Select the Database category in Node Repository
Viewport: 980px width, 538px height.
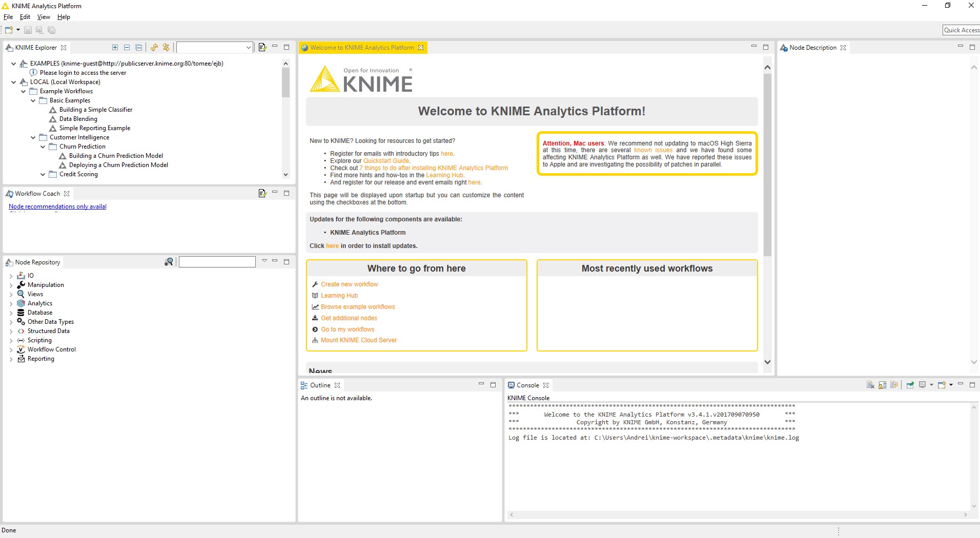pos(40,313)
